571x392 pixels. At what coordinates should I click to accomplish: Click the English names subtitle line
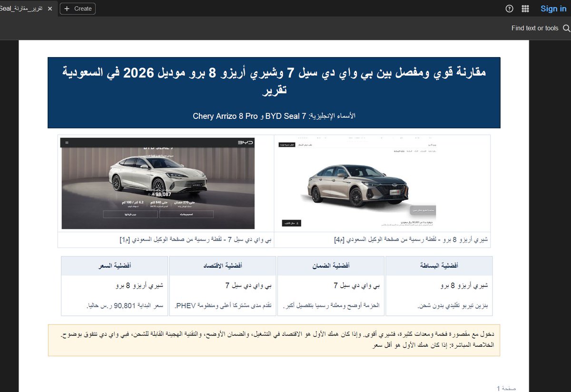[x=274, y=116]
